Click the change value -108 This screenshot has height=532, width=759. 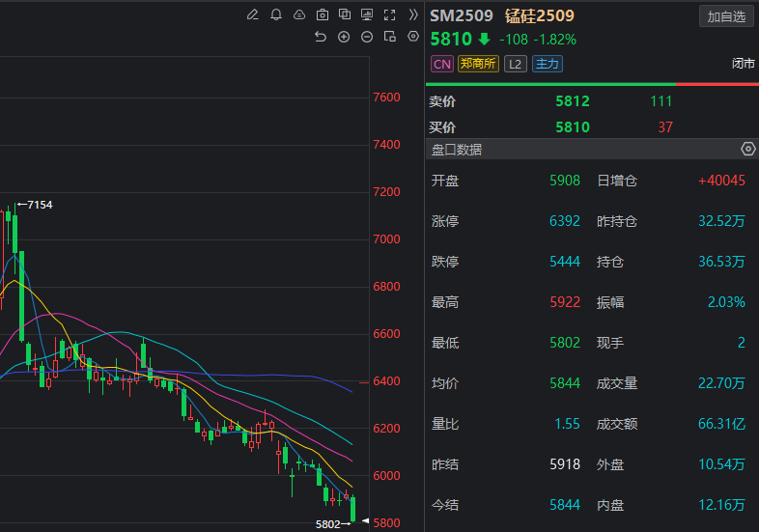(514, 40)
